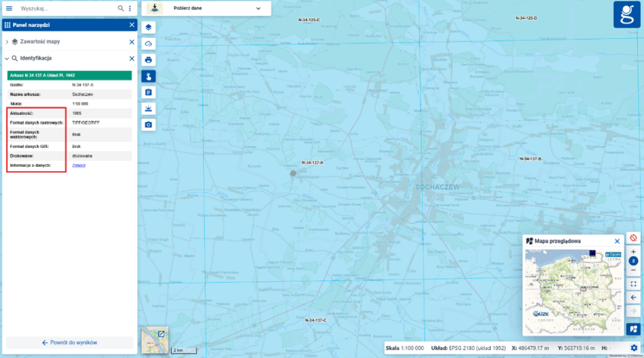644x358 pixels.
Task: Click the N-34-125-D sheet label on map
Action: (x=526, y=18)
